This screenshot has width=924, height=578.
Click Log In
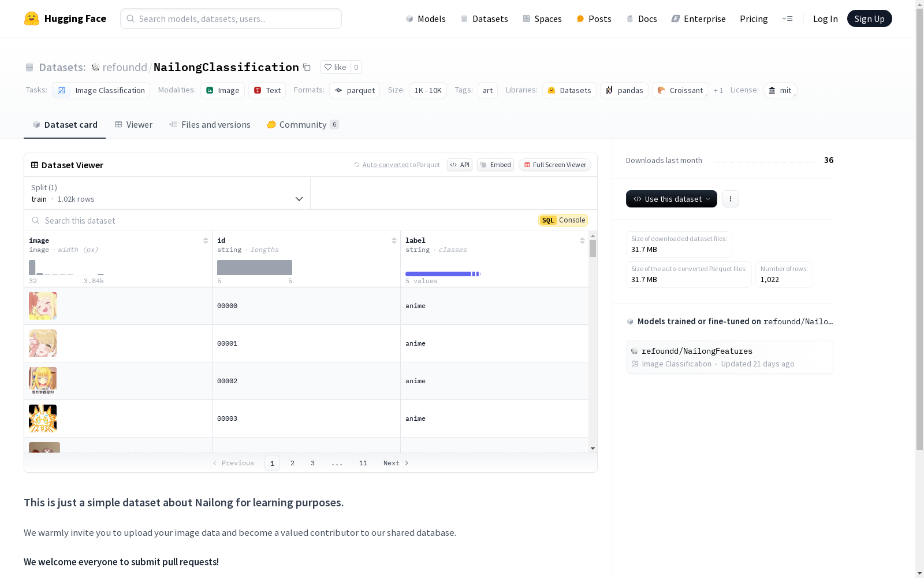coord(825,18)
